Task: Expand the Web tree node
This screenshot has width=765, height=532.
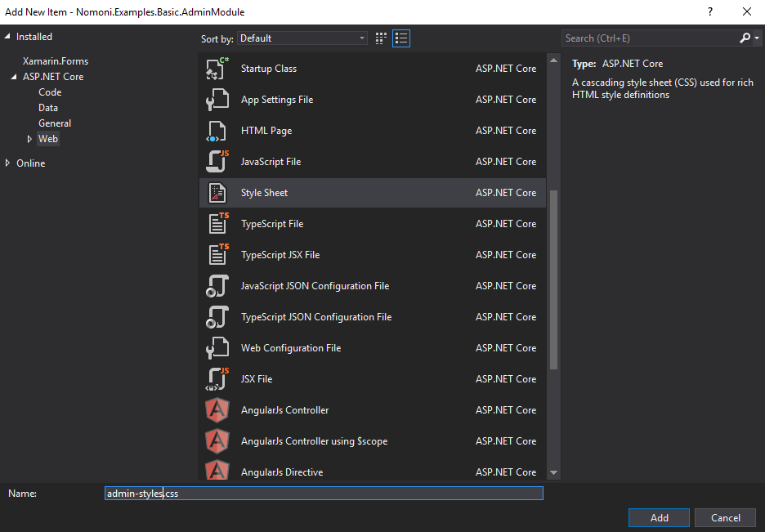Action: click(x=30, y=139)
